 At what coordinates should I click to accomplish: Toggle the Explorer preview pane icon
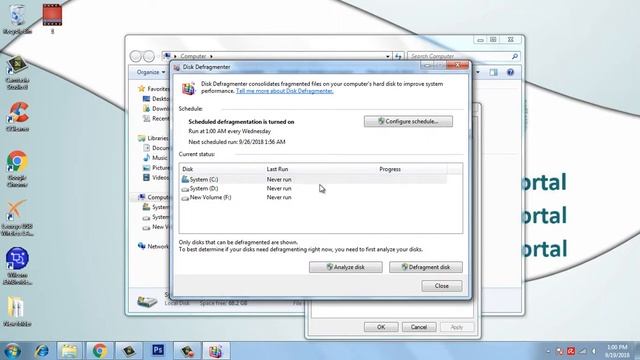(x=493, y=72)
